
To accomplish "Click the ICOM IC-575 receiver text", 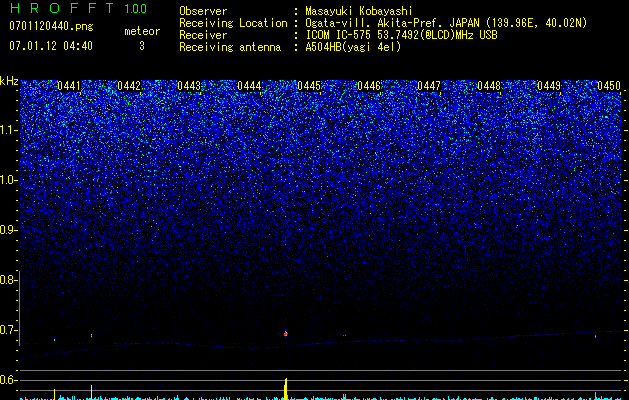I will [401, 35].
